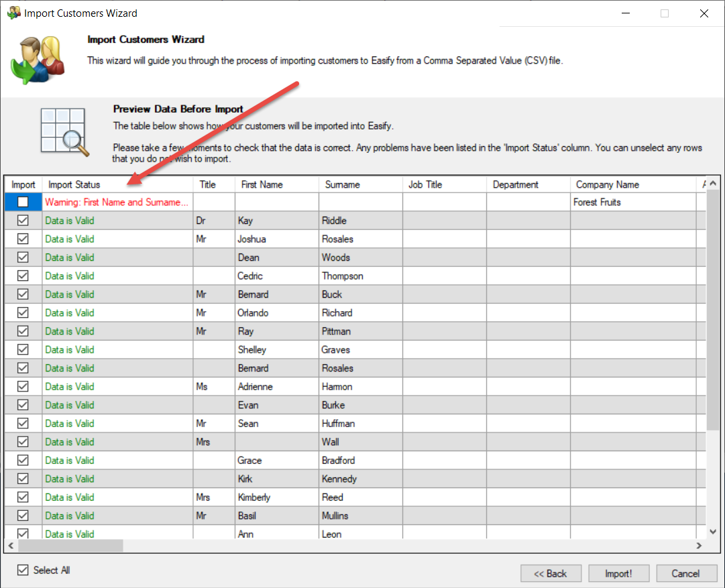Click the Company Name column header
The height and width of the screenshot is (588, 725).
click(x=607, y=184)
